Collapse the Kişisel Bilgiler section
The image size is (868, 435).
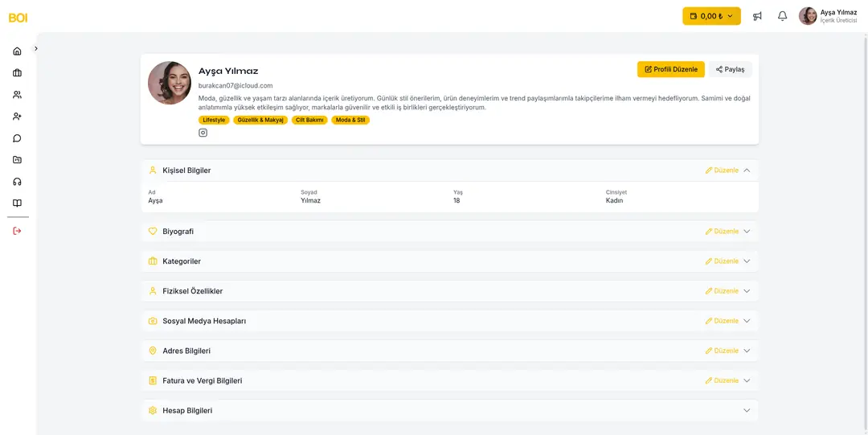[x=747, y=170]
